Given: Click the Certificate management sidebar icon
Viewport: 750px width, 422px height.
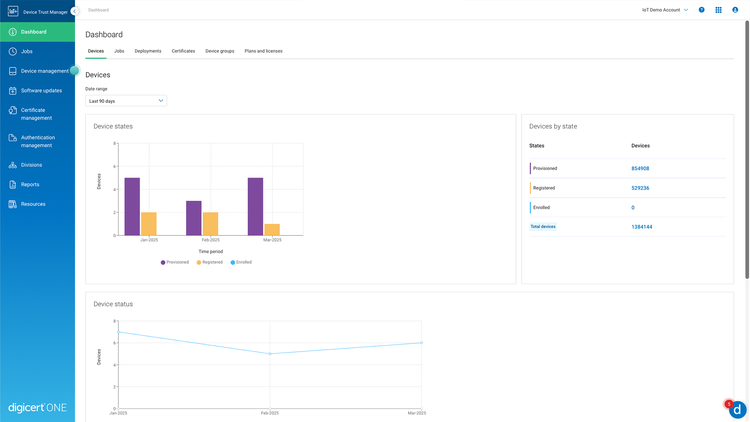Looking at the screenshot, I should (x=12, y=111).
